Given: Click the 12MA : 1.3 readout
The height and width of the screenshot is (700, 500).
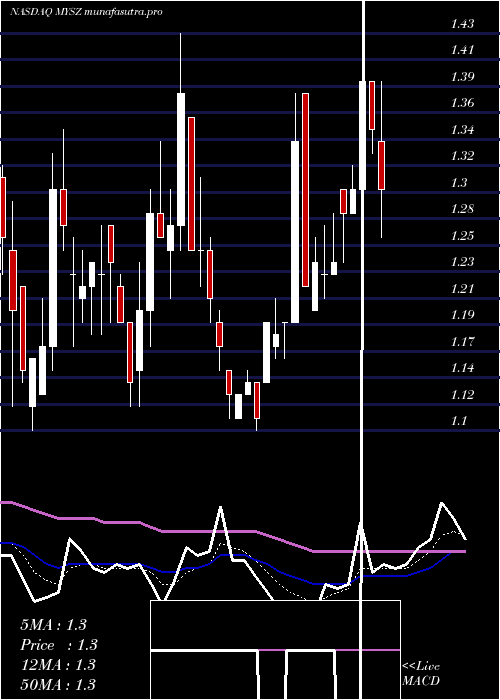Looking at the screenshot, I should pyautogui.click(x=58, y=665).
